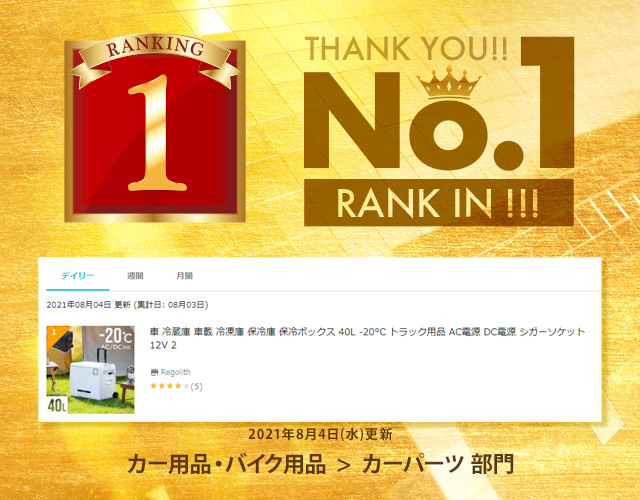Click the THANK YOU!! heading
The width and height of the screenshot is (640, 500).
click(407, 49)
